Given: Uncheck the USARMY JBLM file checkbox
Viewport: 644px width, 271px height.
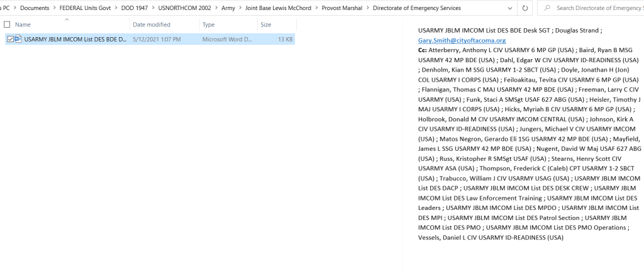Looking at the screenshot, I should 11,39.
